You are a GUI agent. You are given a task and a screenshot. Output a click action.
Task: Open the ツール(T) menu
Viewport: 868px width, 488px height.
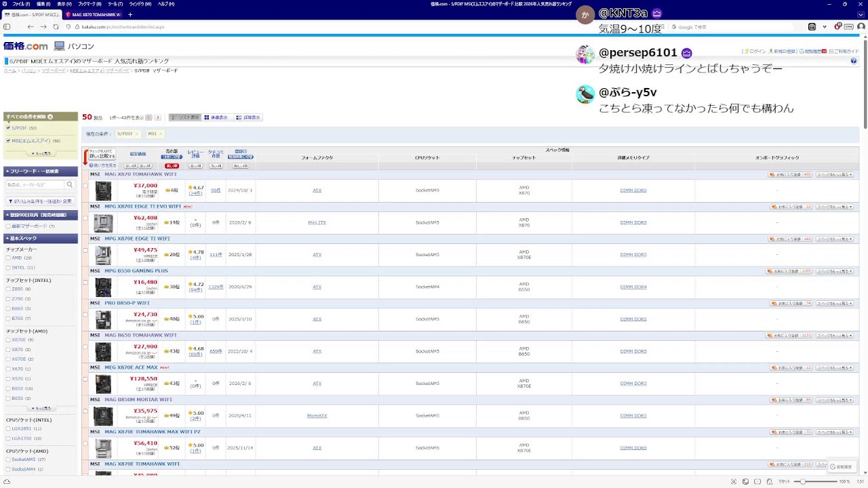115,3
